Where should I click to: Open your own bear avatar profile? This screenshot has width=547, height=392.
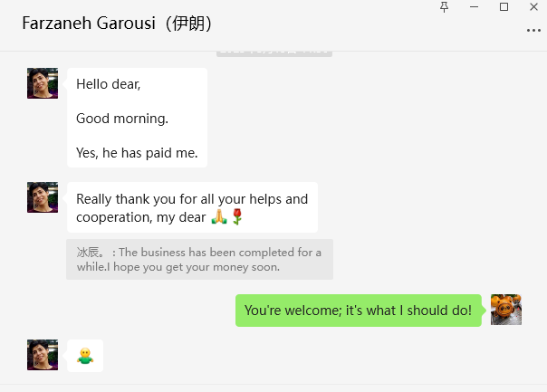(x=505, y=311)
